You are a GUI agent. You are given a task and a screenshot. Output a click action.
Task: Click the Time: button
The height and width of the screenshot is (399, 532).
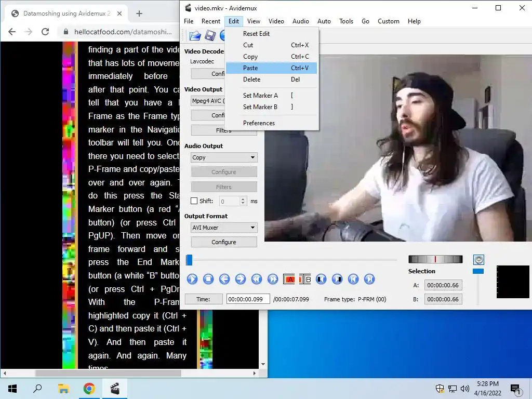pos(203,299)
